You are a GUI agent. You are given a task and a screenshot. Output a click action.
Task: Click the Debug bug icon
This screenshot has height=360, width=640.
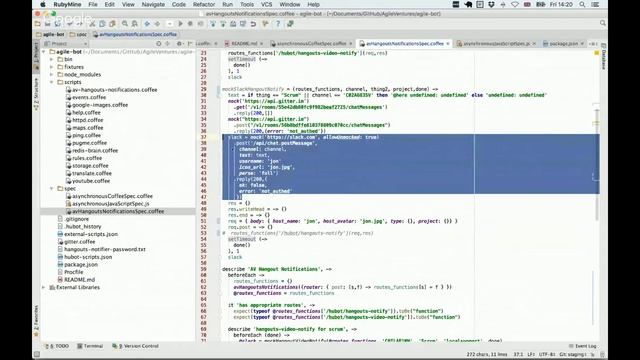190,24
